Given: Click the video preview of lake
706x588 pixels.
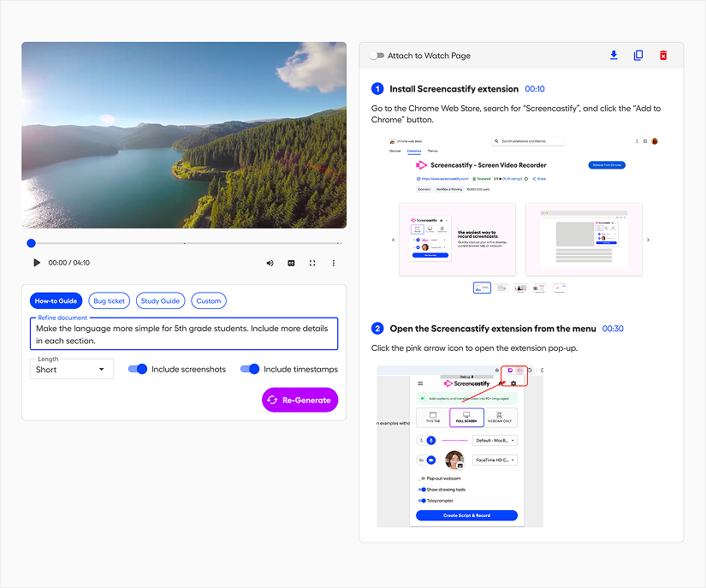Looking at the screenshot, I should (x=184, y=135).
